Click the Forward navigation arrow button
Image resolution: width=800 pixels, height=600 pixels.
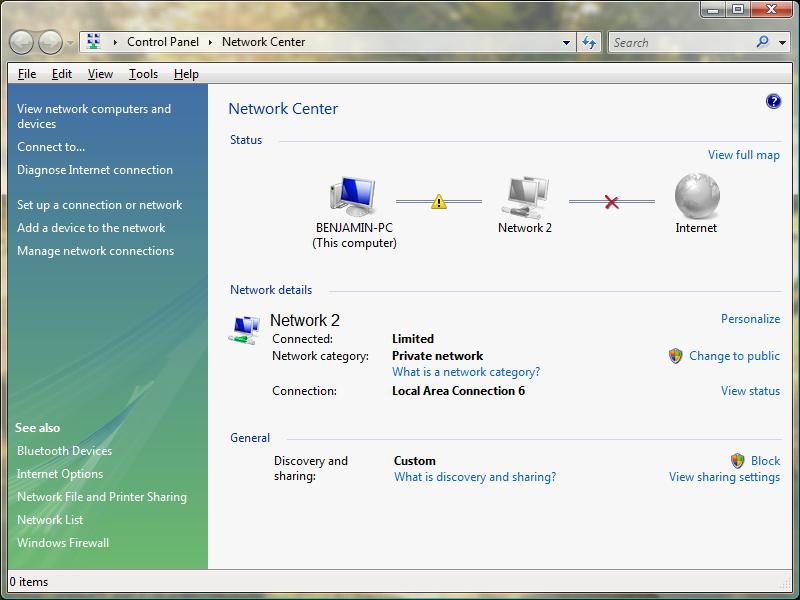pyautogui.click(x=51, y=42)
